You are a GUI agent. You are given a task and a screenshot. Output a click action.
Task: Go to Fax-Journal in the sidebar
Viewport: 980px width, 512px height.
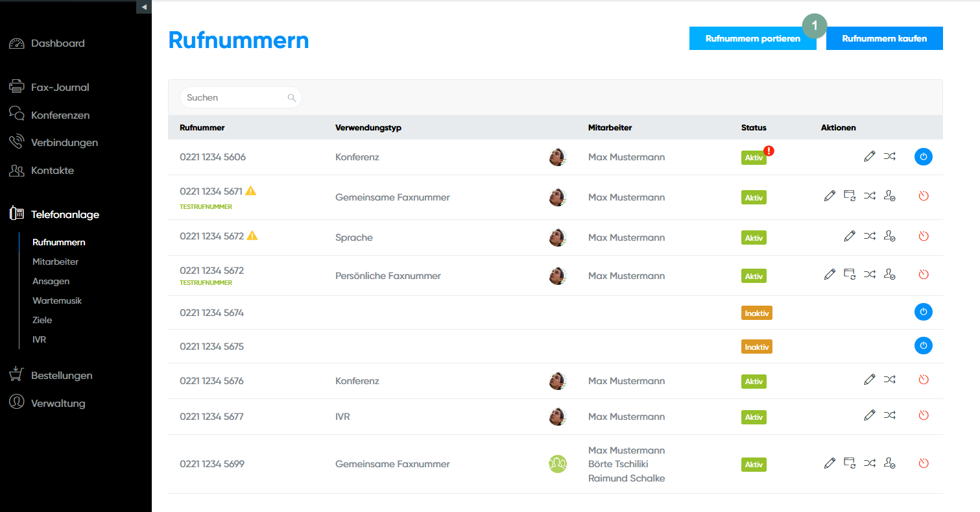[x=60, y=87]
